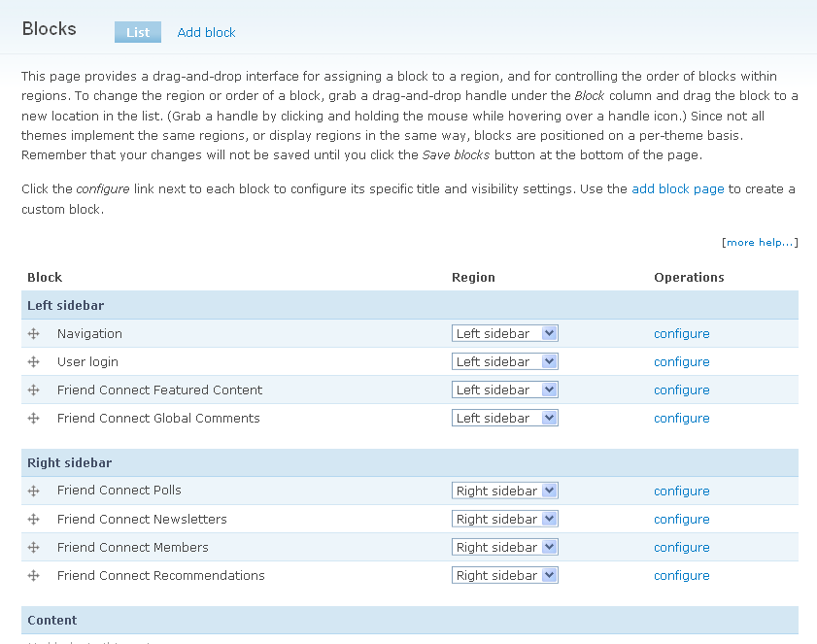Open the more help link
This screenshot has width=817, height=644.
(x=761, y=242)
